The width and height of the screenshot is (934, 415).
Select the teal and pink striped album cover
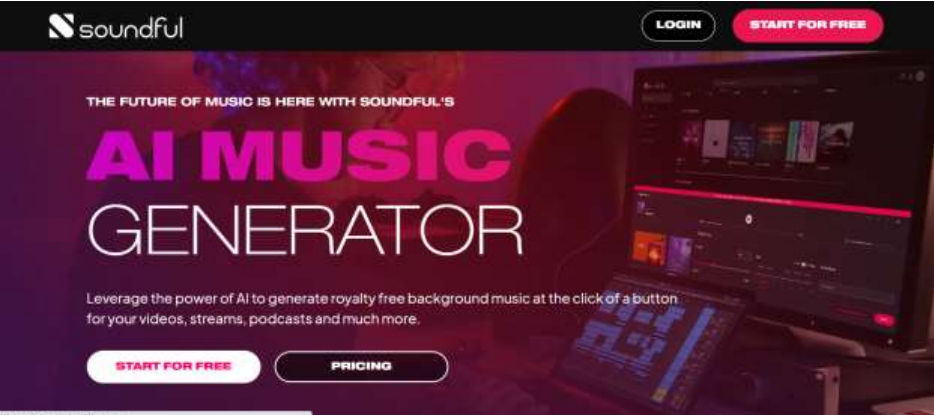click(802, 141)
